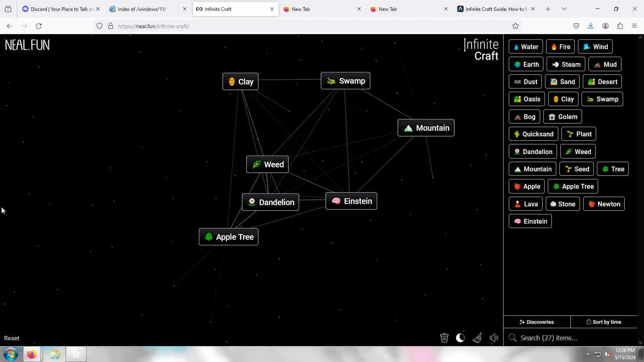
Task: Select the Desert element in sidebar
Action: pyautogui.click(x=602, y=82)
